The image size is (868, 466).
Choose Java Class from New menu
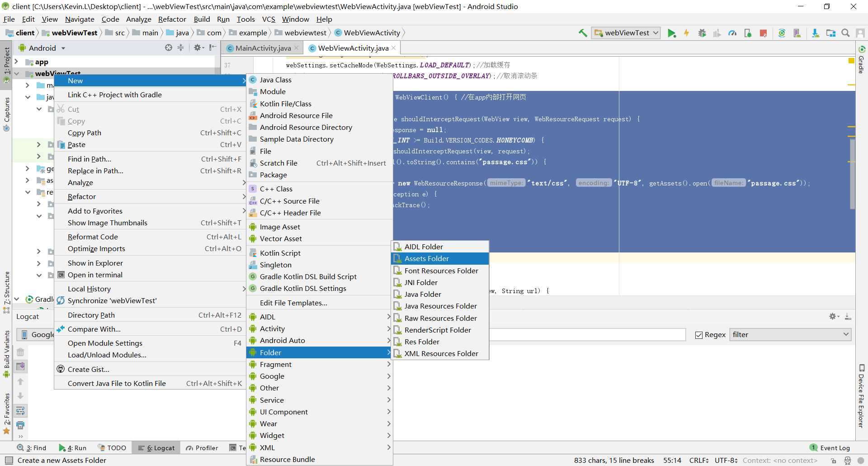[319, 80]
